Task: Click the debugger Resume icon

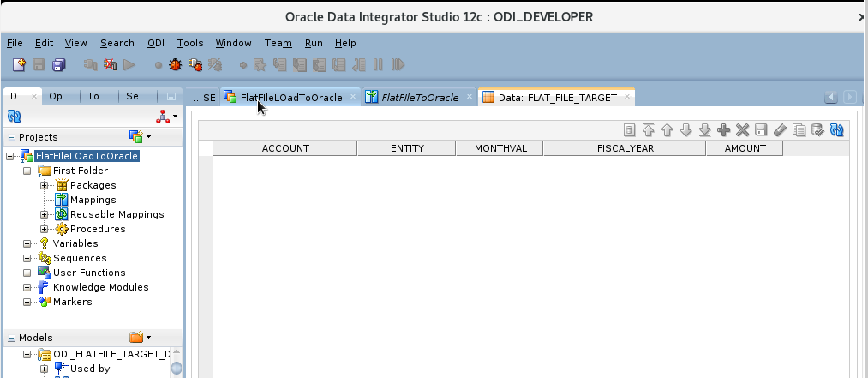Action: [x=398, y=65]
